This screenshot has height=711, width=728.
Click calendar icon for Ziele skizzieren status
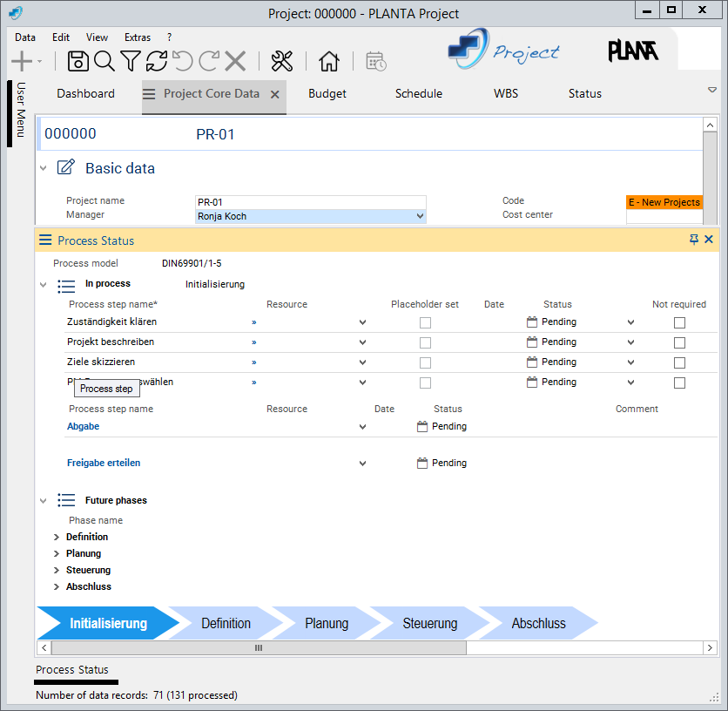click(532, 362)
